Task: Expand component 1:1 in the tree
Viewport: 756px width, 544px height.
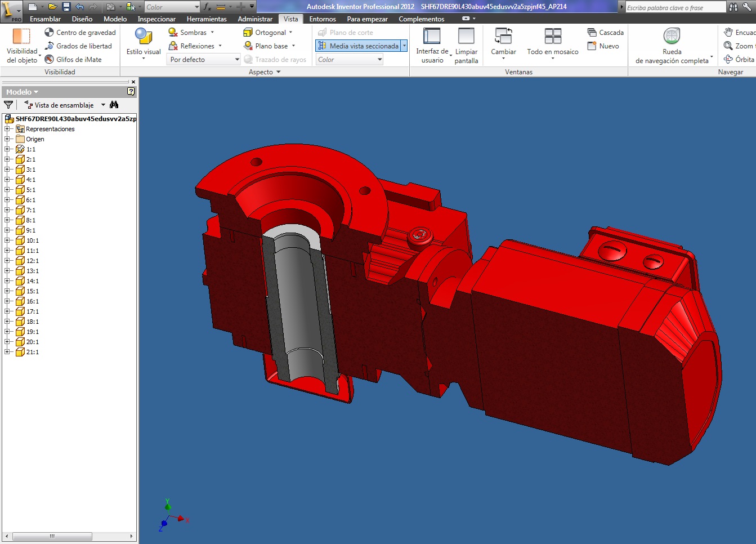Action: (7, 149)
